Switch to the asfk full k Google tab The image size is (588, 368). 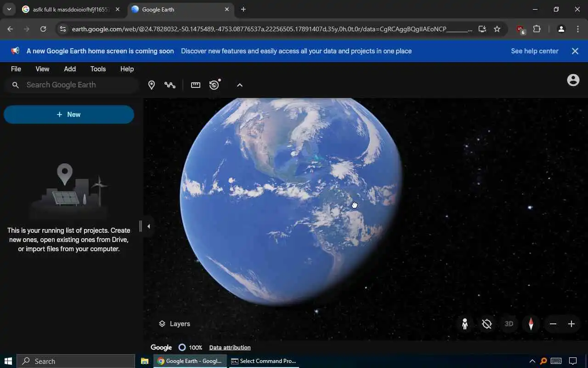(71, 9)
